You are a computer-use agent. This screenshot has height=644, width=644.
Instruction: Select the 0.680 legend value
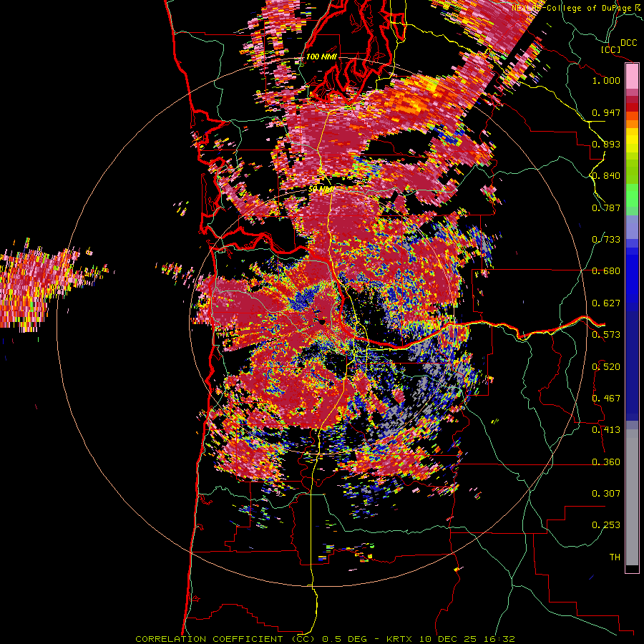606,271
